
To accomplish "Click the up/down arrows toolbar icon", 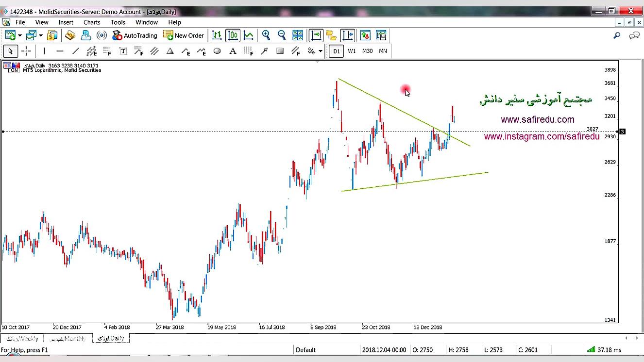I will 365,35.
